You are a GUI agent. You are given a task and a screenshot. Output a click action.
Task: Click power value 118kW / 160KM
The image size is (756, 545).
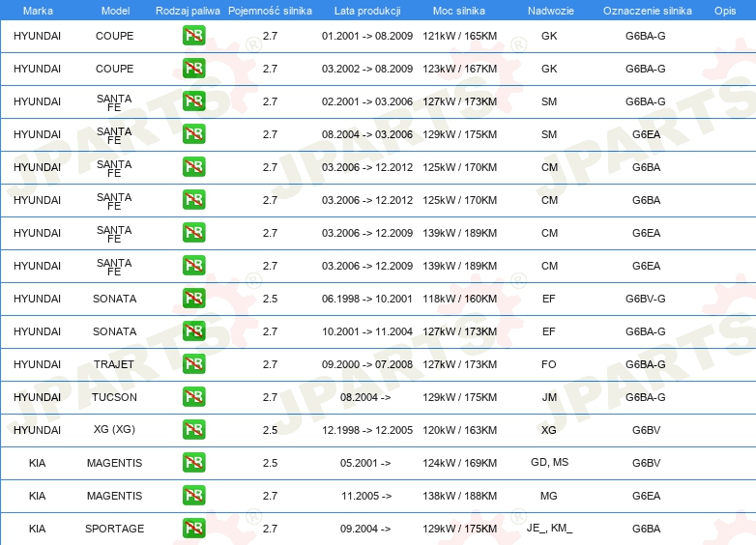click(459, 299)
